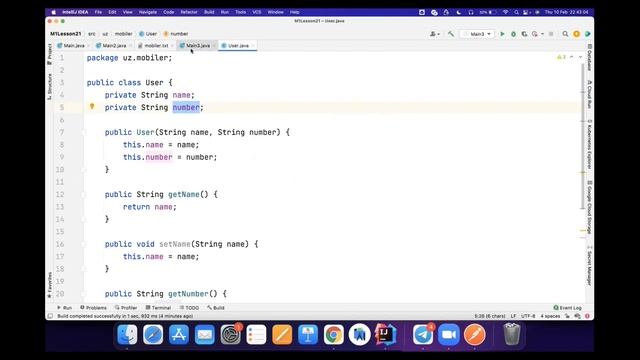Open Postman from the Dock
Screen dimensions: 640x360
474,335
